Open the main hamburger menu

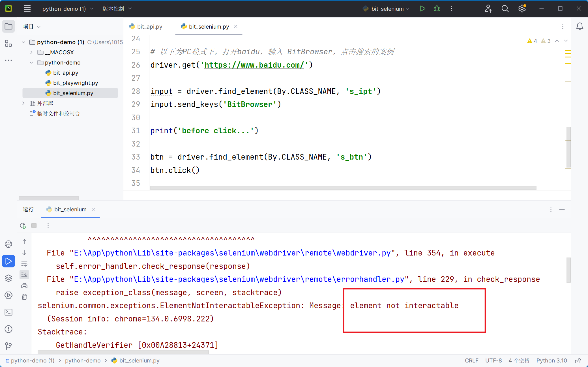point(27,8)
